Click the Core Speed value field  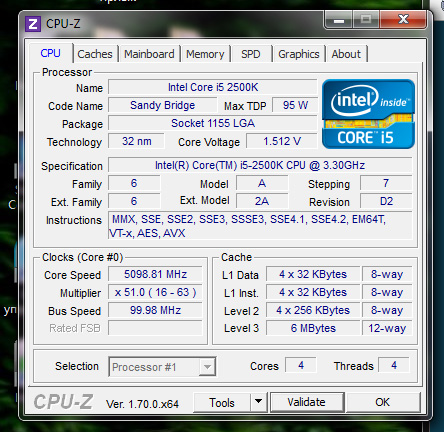[x=155, y=274]
